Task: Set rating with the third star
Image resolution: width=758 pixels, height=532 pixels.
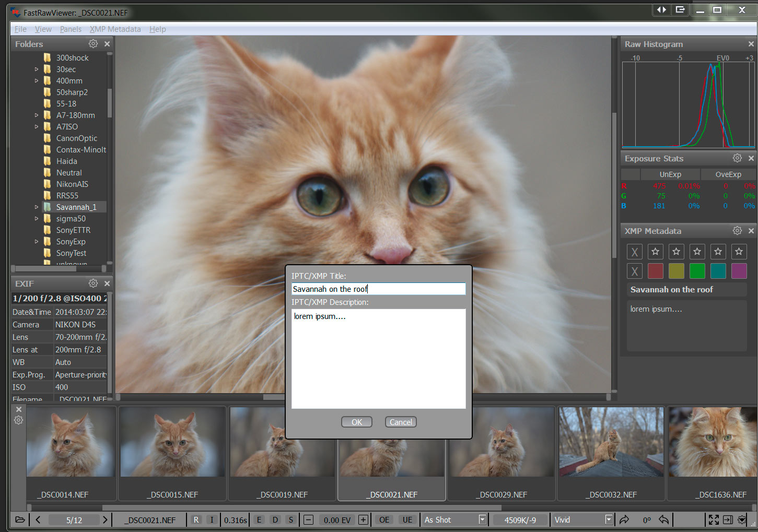Action: pos(697,252)
